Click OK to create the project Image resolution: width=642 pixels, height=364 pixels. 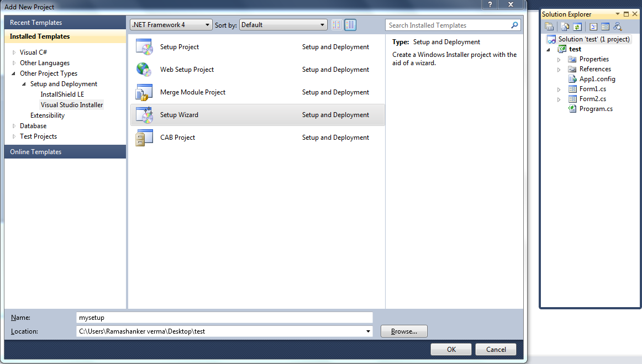(450, 349)
